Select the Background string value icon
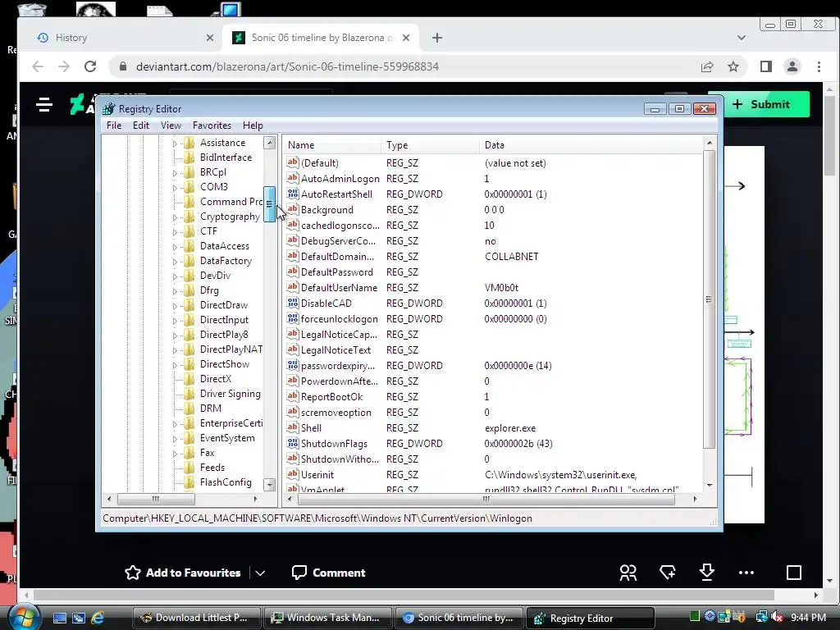Viewport: 840px width, 630px height. (x=293, y=209)
